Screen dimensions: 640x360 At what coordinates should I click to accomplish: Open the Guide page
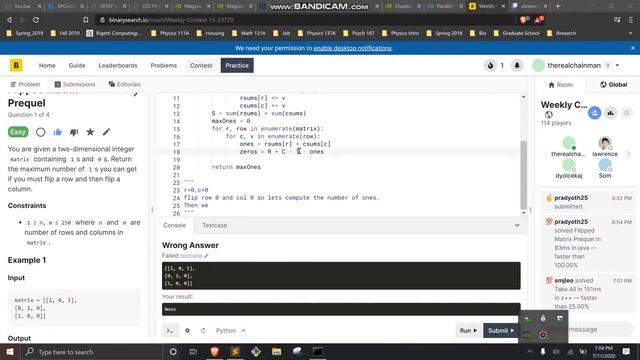[77, 65]
